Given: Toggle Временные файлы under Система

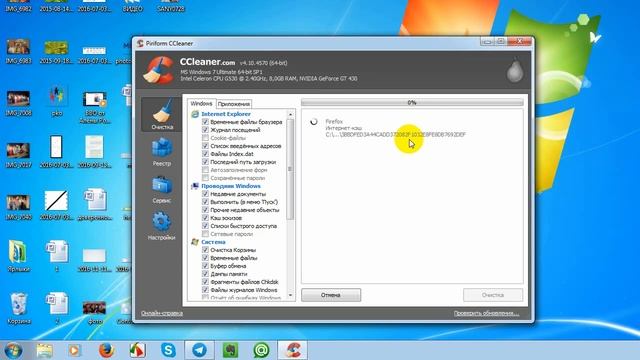Looking at the screenshot, I should (205, 258).
